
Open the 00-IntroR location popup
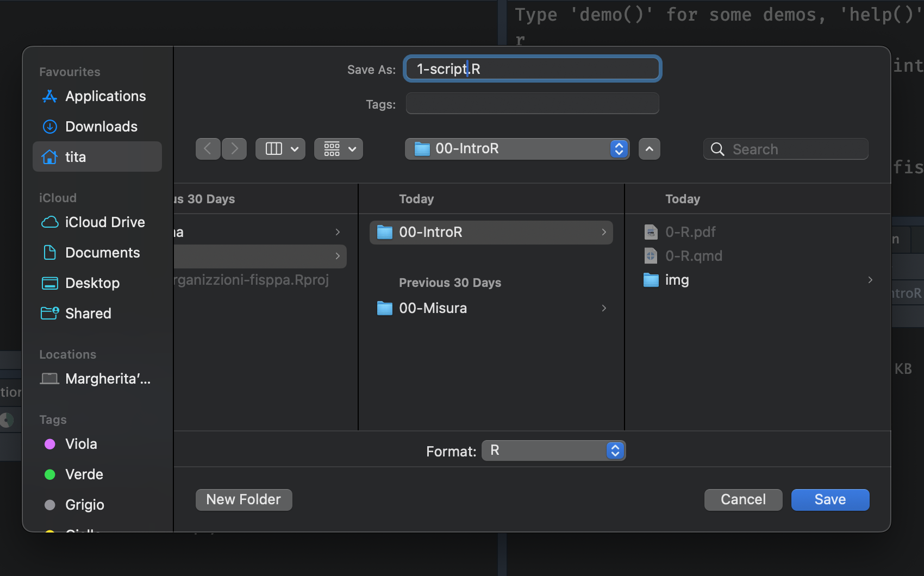(x=517, y=149)
